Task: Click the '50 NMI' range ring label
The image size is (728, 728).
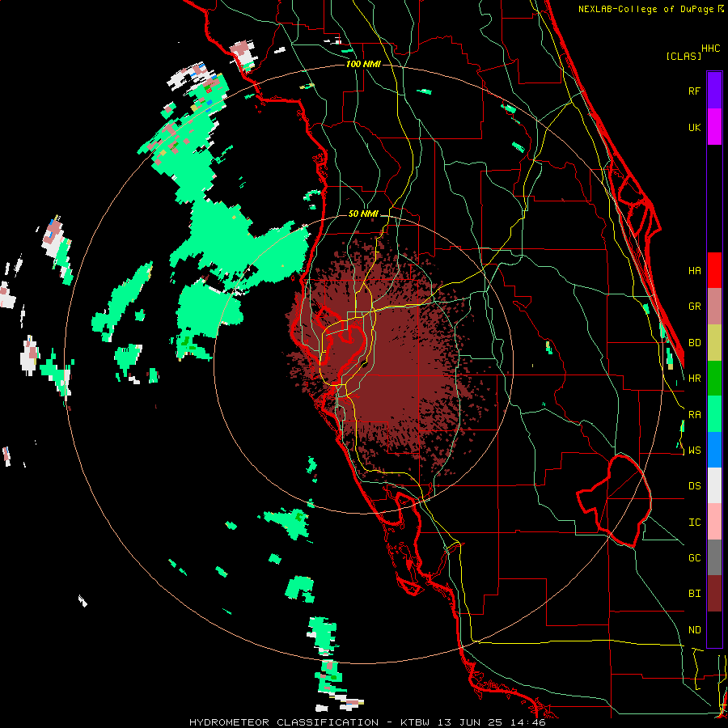Action: click(x=363, y=214)
